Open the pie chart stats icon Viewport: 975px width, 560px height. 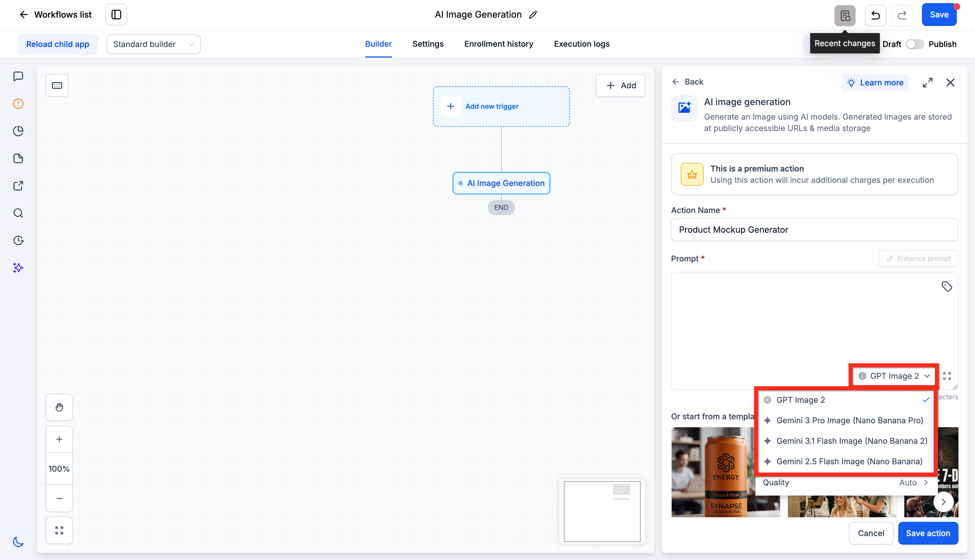(x=18, y=131)
